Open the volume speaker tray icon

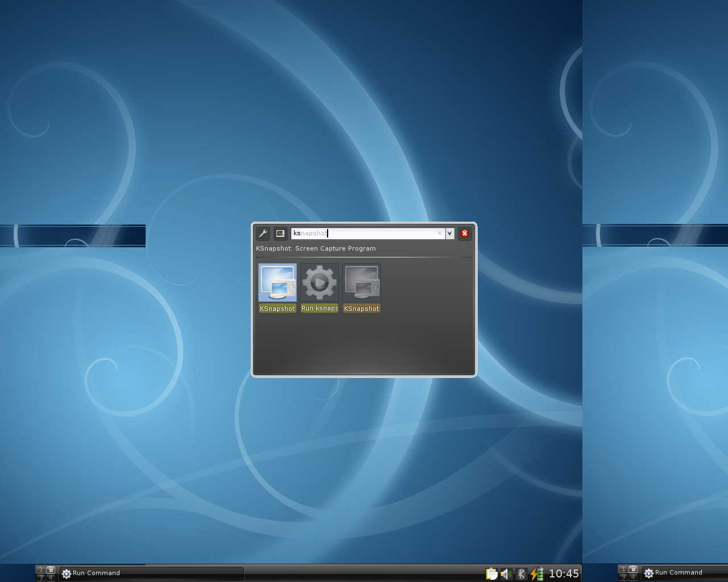506,574
